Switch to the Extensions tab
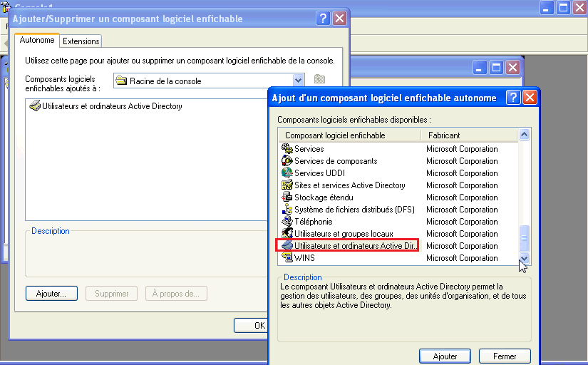This screenshot has width=588, height=365. (x=81, y=41)
